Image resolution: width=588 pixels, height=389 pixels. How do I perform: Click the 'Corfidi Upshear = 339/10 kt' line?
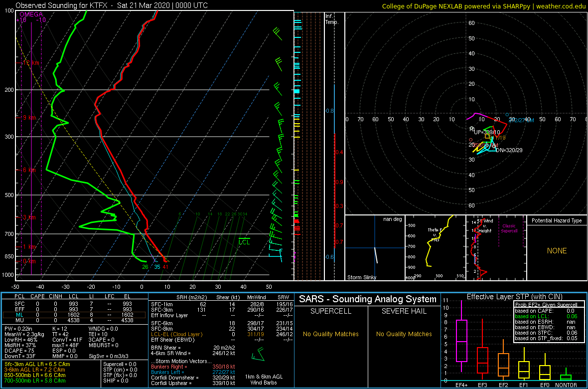(193, 384)
